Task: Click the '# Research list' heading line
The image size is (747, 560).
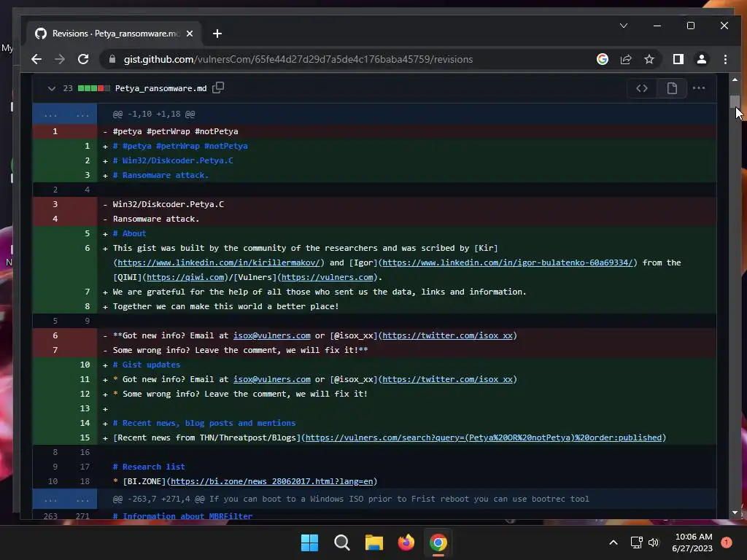Action: [x=149, y=467]
